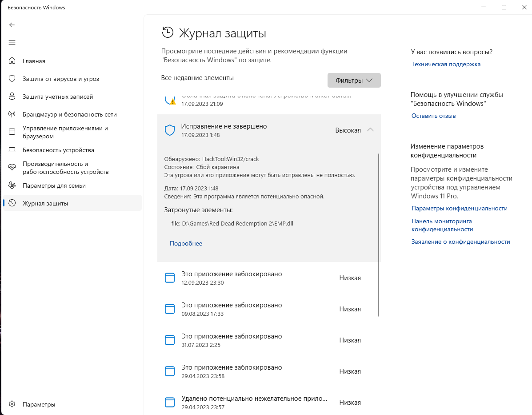Open Техническая поддержка link
The width and height of the screenshot is (532, 415).
446,64
